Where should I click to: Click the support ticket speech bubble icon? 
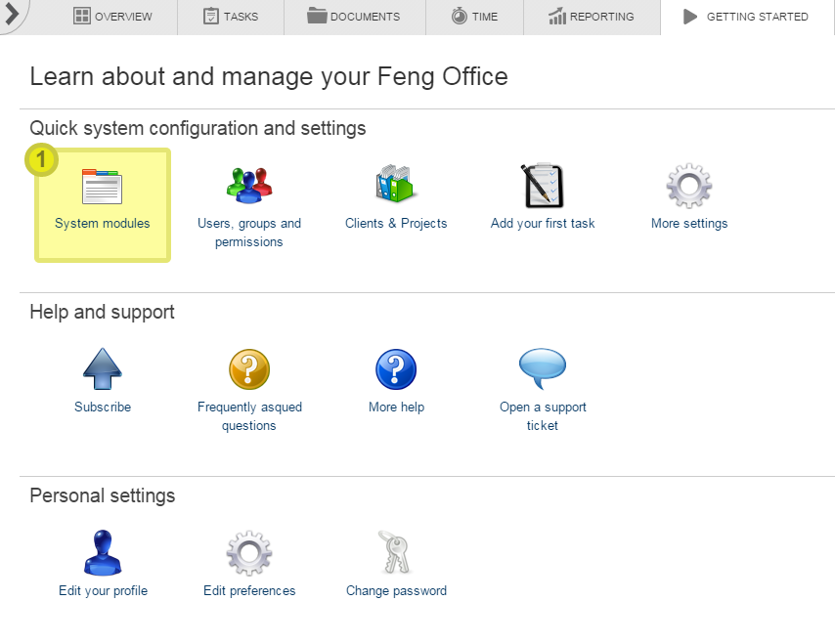[x=543, y=366]
